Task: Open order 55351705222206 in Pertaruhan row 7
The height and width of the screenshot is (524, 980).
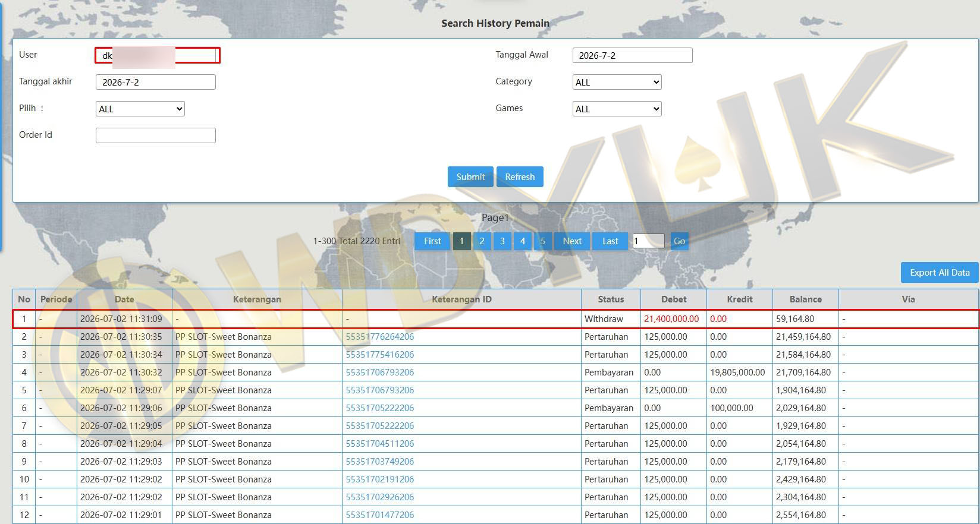Action: point(379,426)
